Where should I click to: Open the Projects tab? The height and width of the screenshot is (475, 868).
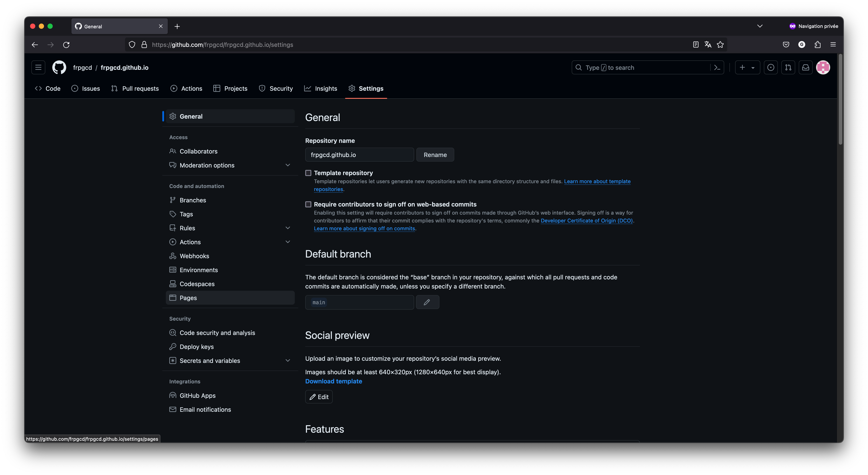pyautogui.click(x=231, y=88)
